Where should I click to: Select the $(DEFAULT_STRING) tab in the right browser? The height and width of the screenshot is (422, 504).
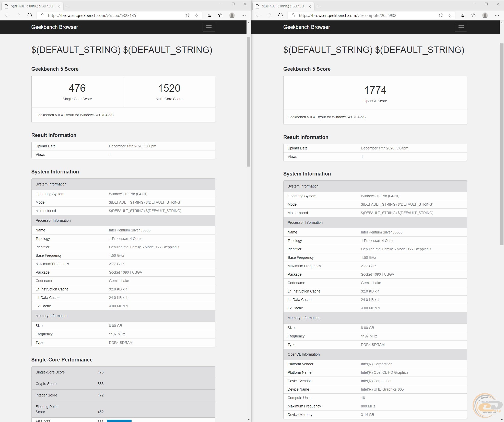tap(283, 6)
